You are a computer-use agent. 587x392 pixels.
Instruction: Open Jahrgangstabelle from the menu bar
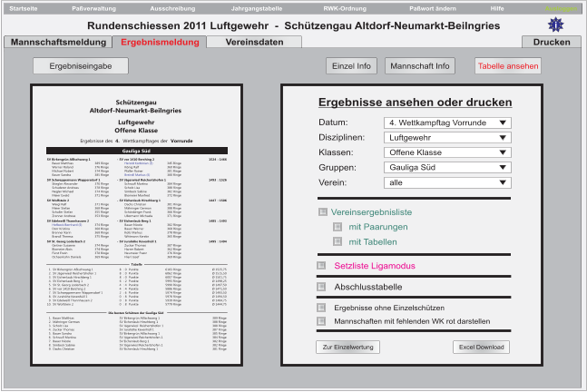click(x=257, y=8)
